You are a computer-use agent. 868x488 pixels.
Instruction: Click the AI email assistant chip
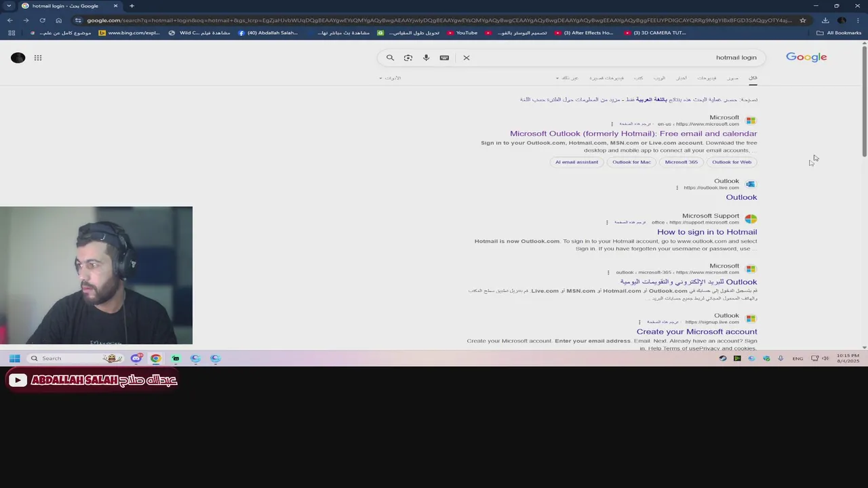tap(576, 162)
